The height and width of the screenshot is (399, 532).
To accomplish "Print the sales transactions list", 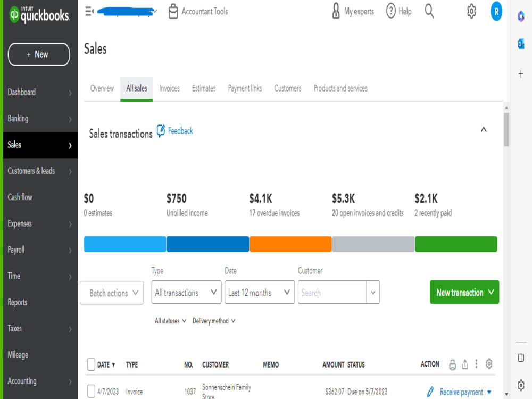I will coord(452,364).
